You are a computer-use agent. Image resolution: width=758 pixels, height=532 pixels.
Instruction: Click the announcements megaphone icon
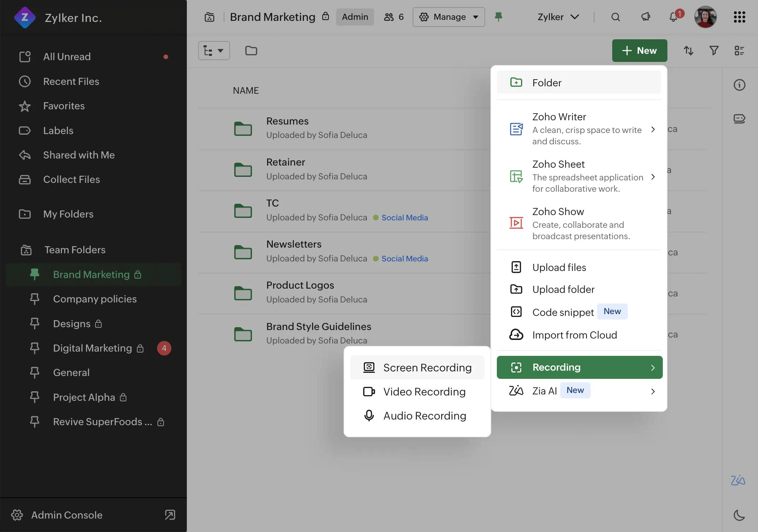(x=645, y=17)
